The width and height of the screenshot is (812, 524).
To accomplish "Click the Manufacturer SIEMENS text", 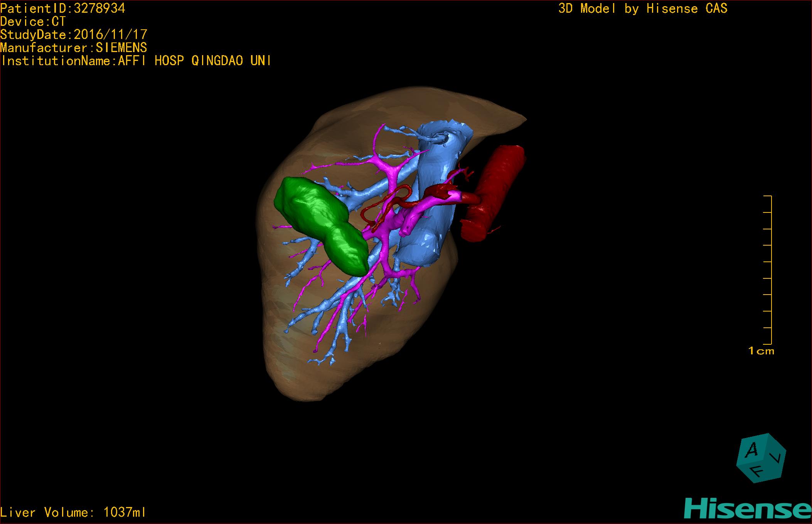I will click(73, 48).
